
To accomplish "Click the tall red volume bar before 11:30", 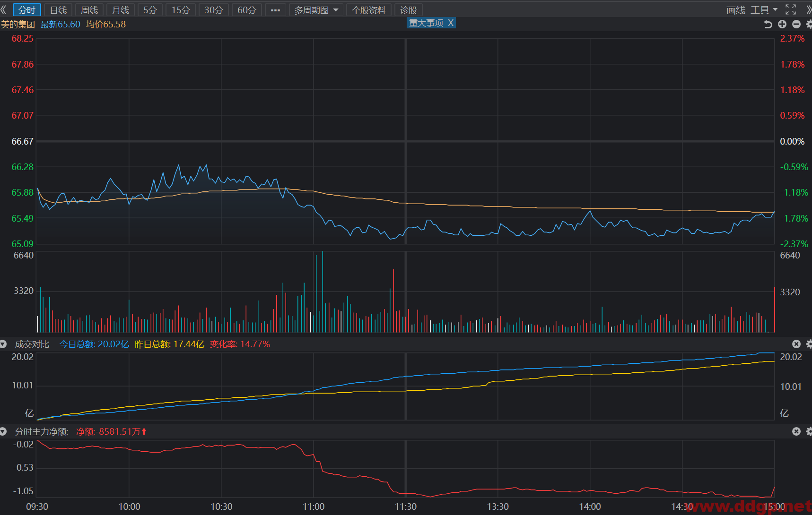I will click(393, 300).
